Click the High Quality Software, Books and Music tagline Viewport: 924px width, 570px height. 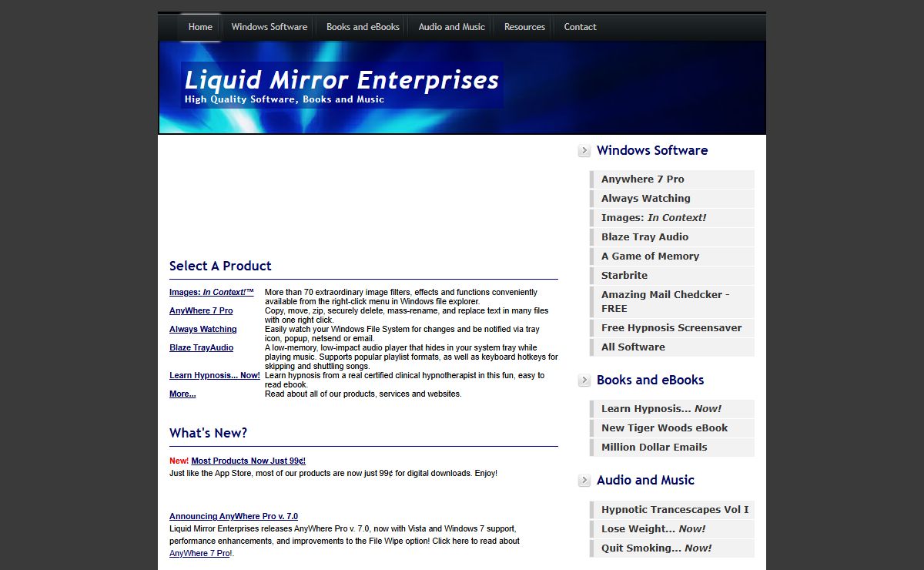click(284, 99)
